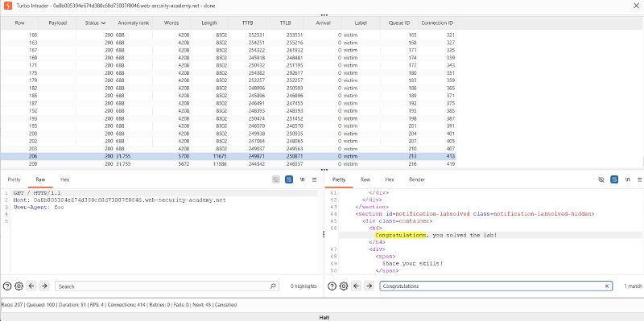Sort results by Anomaly rank column
This screenshot has height=321, width=644.
tap(133, 23)
